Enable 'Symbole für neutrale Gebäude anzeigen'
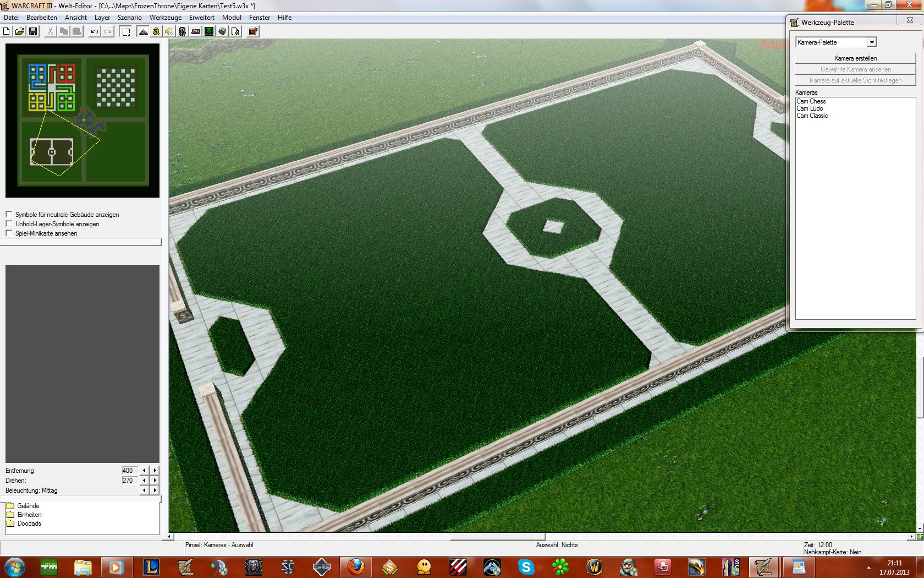 point(9,215)
